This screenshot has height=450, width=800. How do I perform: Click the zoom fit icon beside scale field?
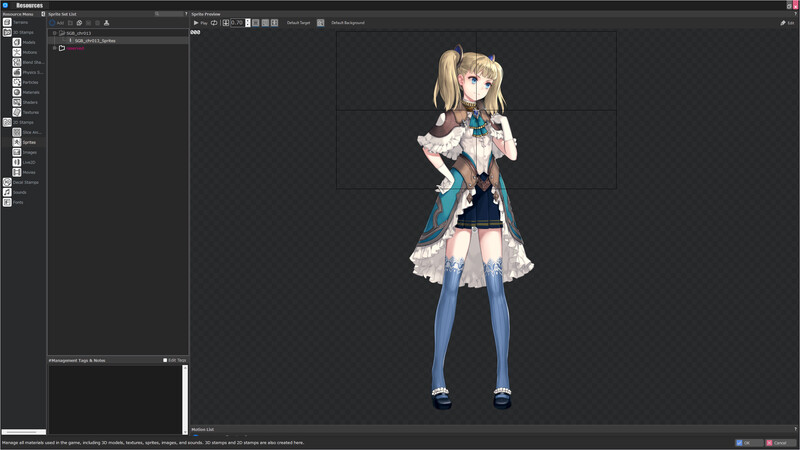click(x=226, y=23)
